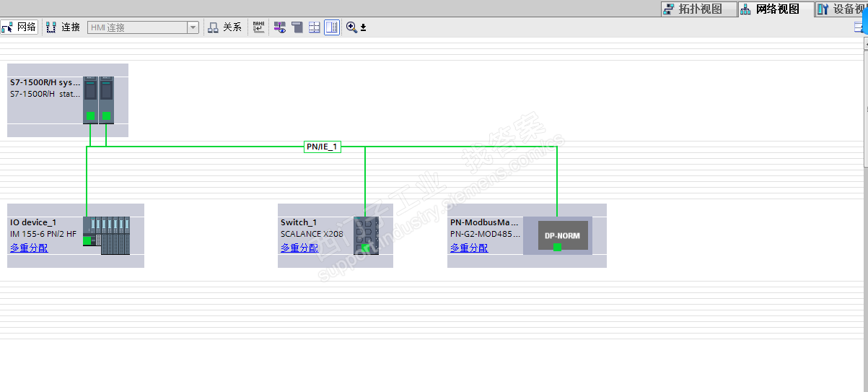
Task: Toggle the highlighted split-pane layout icon
Action: [332, 27]
